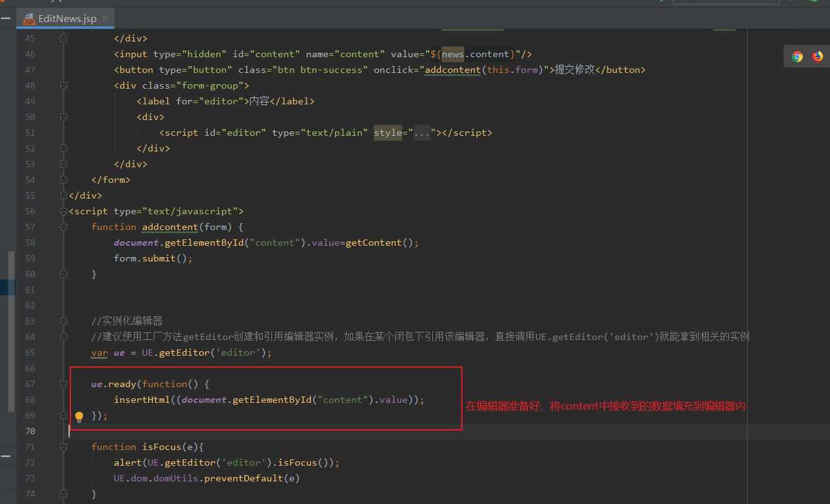
Task: Click line number 70 in the gutter
Action: coord(30,431)
